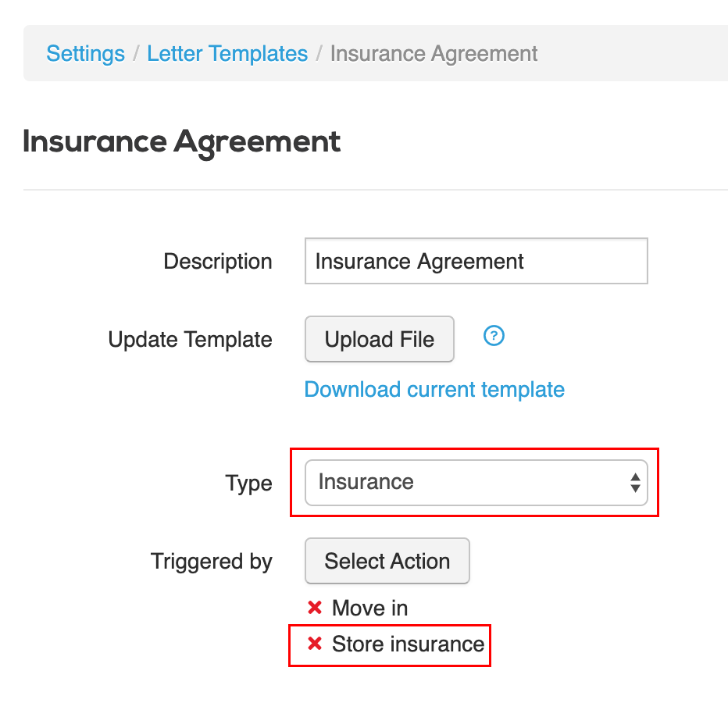Click the Triggered by label
Screen dimensions: 728x728
[x=211, y=562]
